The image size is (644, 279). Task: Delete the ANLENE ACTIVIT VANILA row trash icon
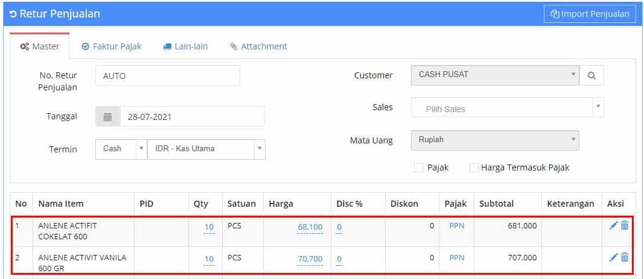[625, 257]
